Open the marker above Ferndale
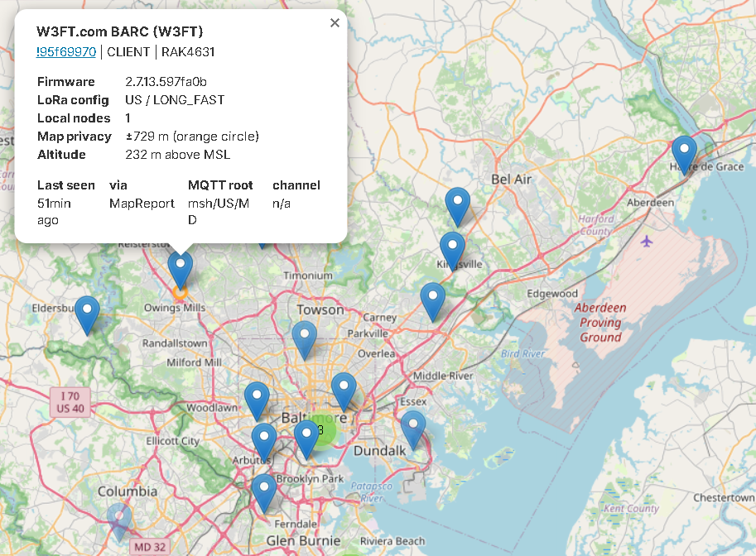The width and height of the screenshot is (756, 556). (264, 491)
